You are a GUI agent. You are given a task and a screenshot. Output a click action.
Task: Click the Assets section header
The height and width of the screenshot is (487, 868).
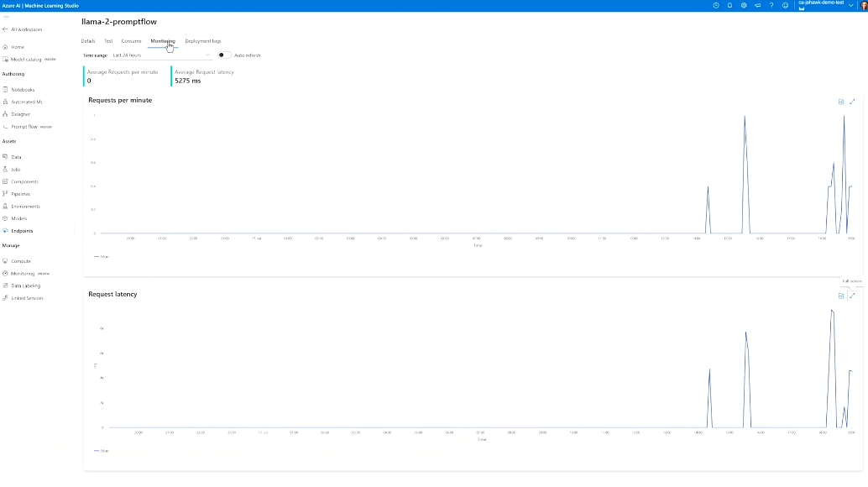click(x=9, y=141)
